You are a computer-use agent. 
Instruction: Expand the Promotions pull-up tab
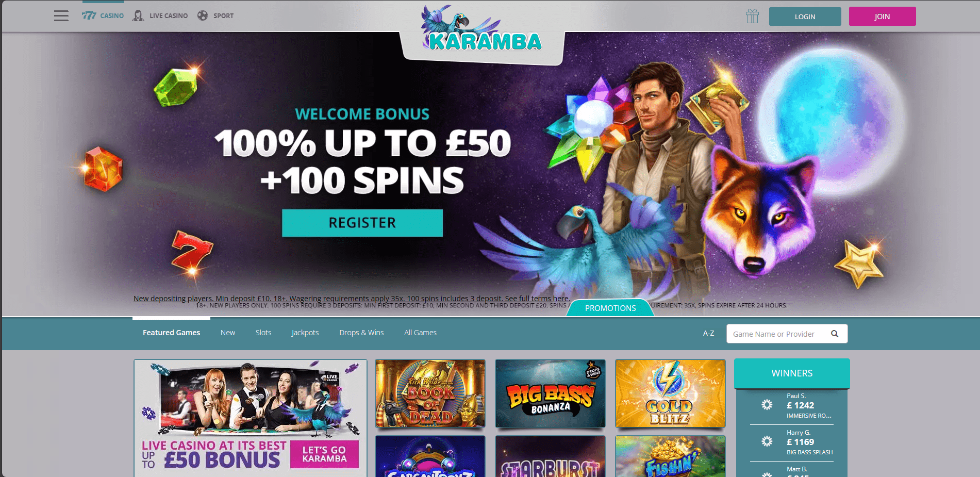coord(610,308)
